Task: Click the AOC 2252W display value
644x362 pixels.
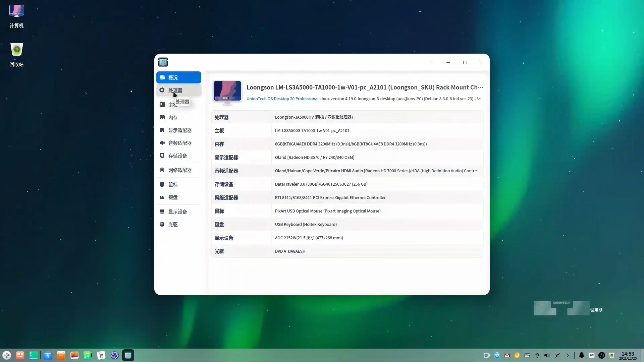Action: (x=309, y=238)
